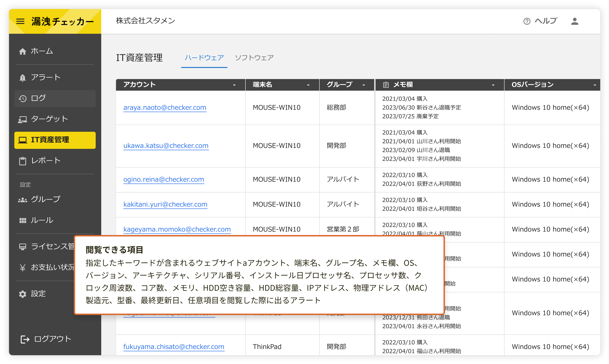
Task: Click the ログアウト button
Action: (46, 339)
